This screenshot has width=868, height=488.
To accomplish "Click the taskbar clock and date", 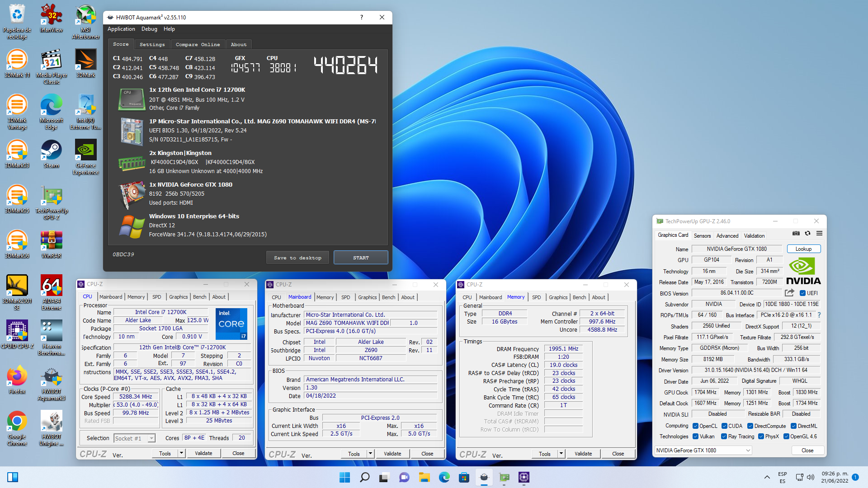I will [835, 477].
